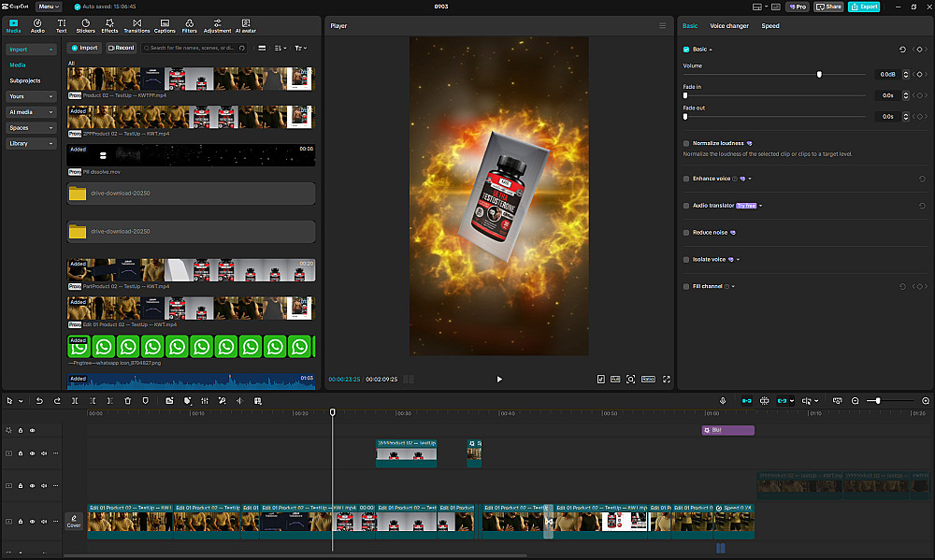Delete the selected clip with trash icon
Image resolution: width=935 pixels, height=560 pixels.
coord(128,400)
